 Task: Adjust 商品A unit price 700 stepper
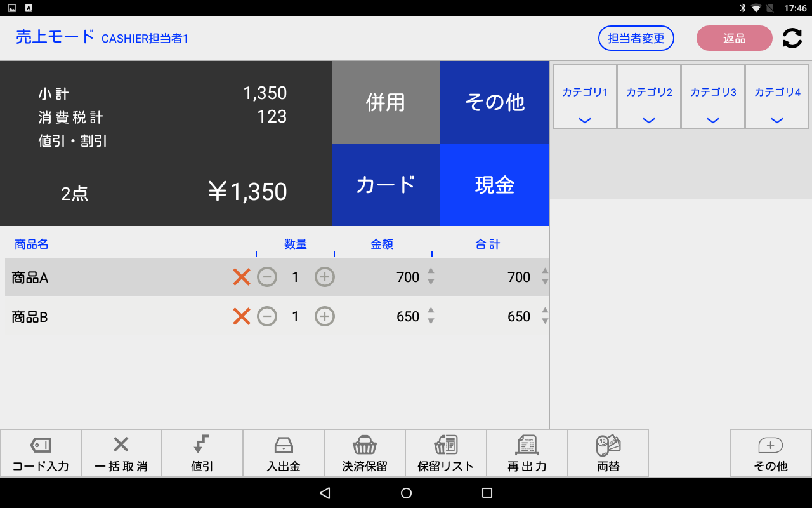(x=431, y=277)
